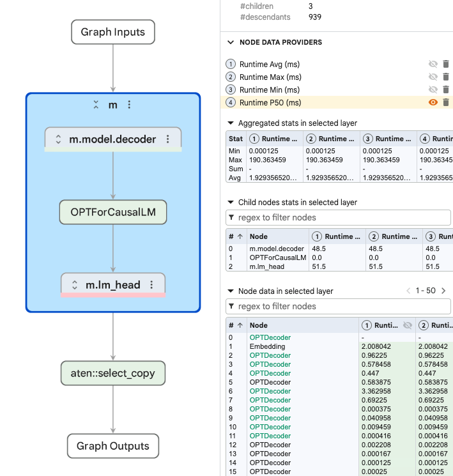Collapse Aggregated stats in selected layer
453x476 pixels.
coord(231,123)
